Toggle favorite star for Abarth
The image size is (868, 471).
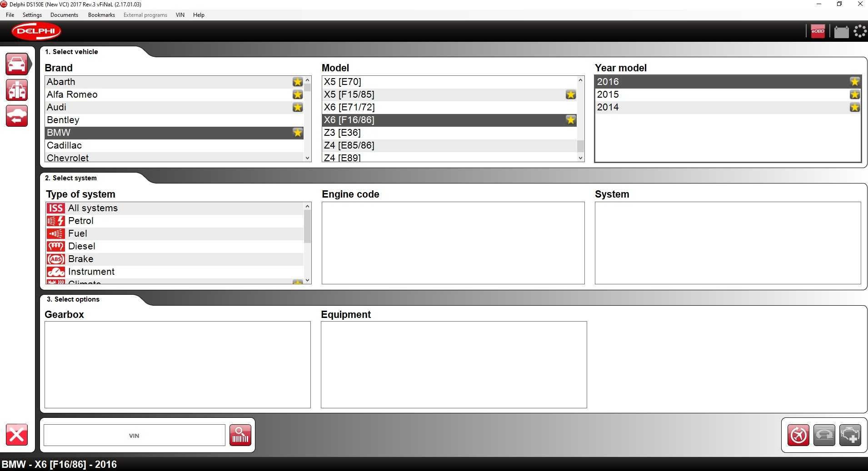click(298, 82)
